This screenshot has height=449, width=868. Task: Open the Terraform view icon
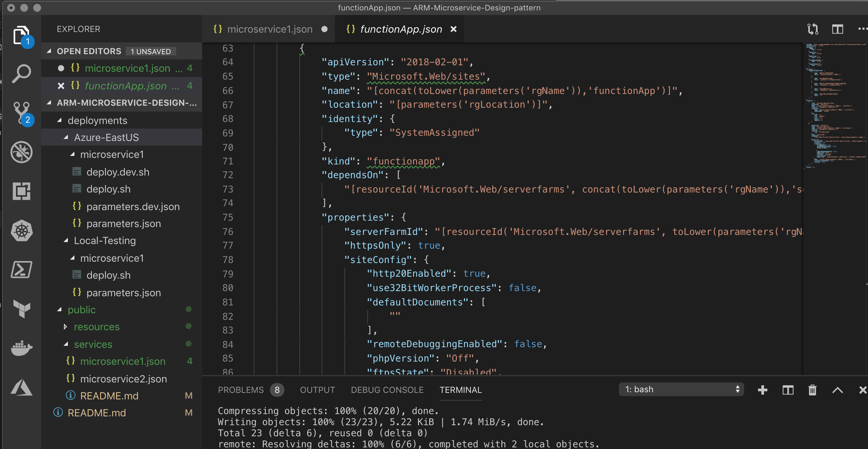[x=22, y=309]
